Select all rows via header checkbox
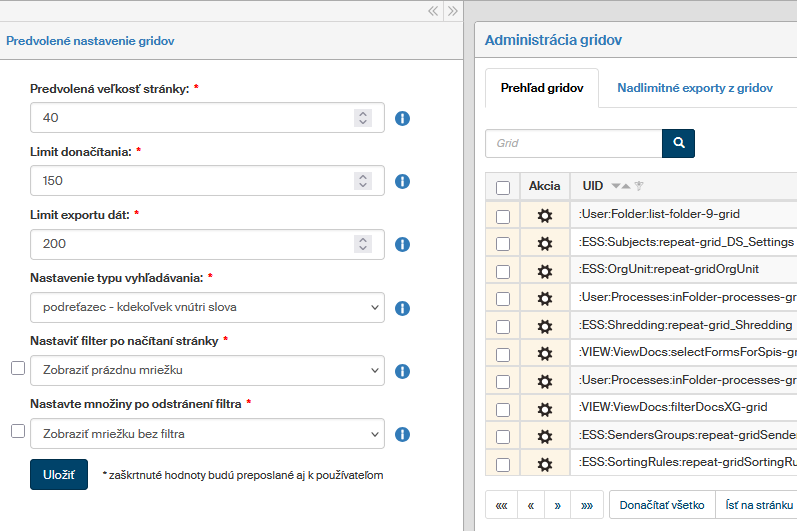The height and width of the screenshot is (531, 797). tap(503, 187)
